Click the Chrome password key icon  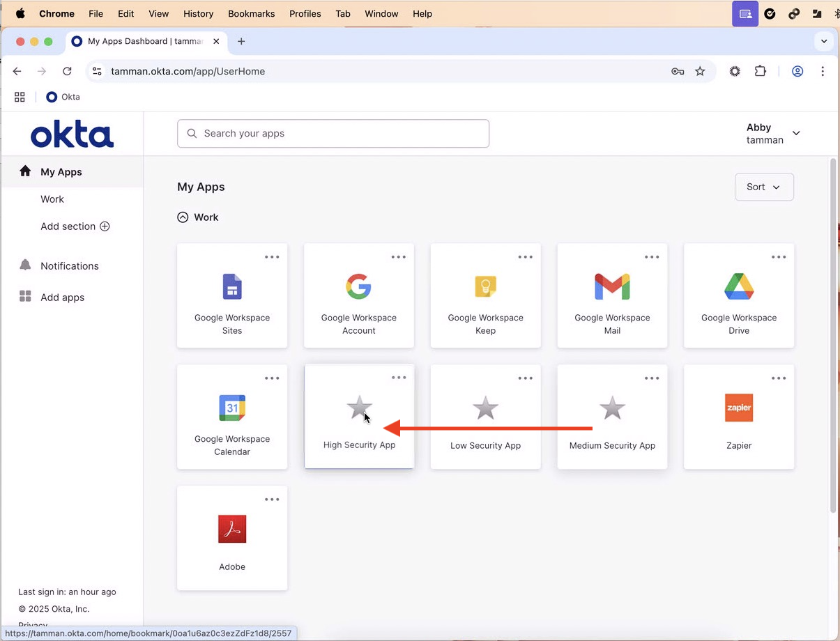[678, 71]
